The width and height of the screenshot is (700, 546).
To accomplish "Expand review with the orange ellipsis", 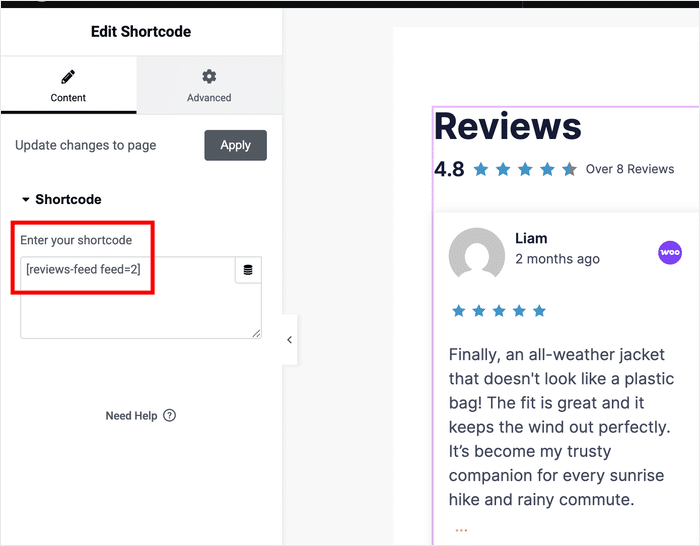I will [461, 530].
